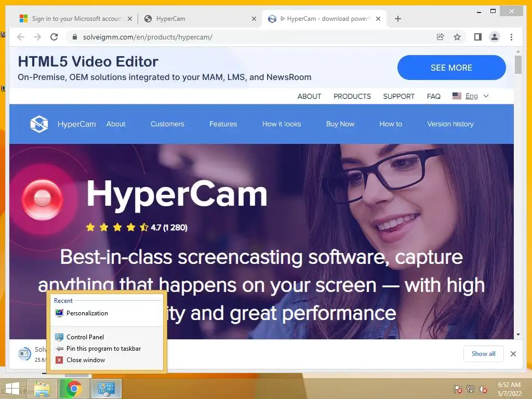Go to Features section link
Image resolution: width=532 pixels, height=399 pixels.
click(223, 124)
